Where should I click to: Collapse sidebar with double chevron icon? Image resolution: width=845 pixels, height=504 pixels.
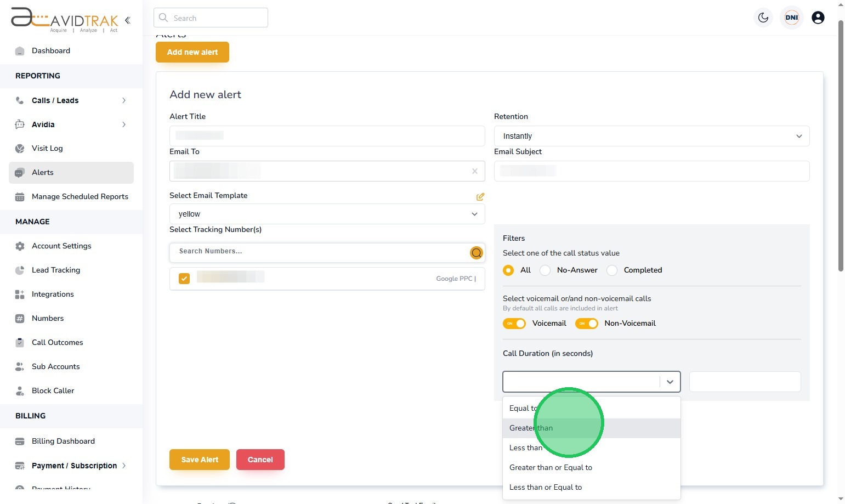(x=127, y=20)
